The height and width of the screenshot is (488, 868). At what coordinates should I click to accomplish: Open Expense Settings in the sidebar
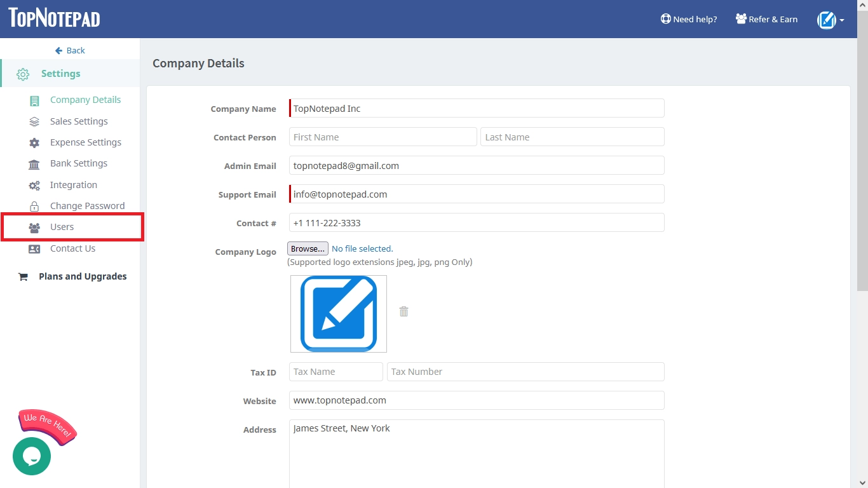[x=34, y=142]
